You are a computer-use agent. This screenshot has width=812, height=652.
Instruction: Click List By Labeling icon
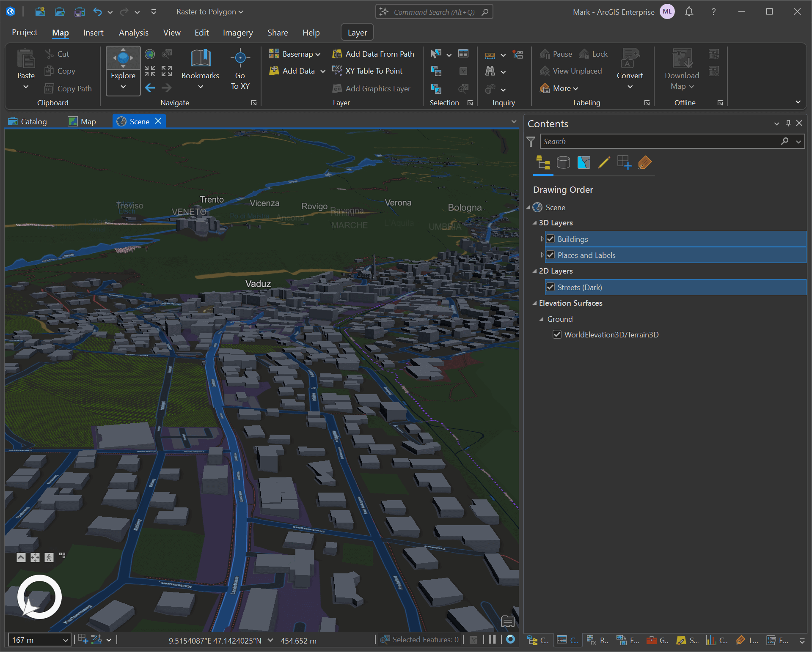pos(644,163)
